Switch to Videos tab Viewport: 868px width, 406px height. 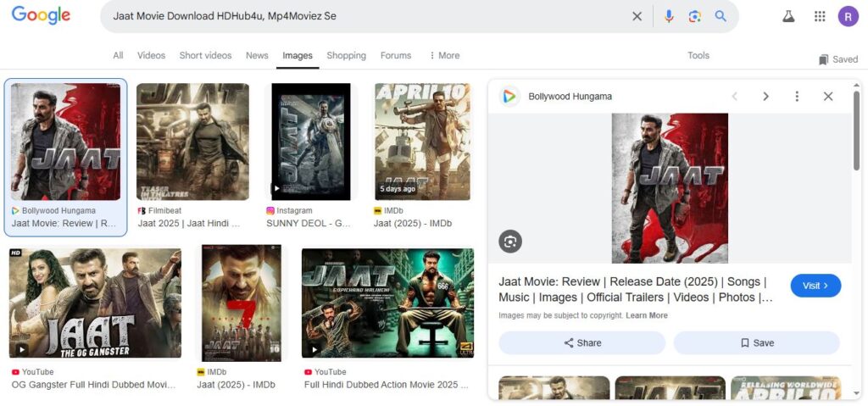point(151,55)
